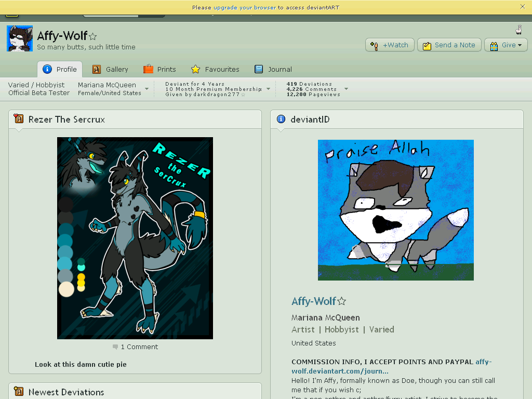Click the Prints shopping bag icon

[x=148, y=69]
